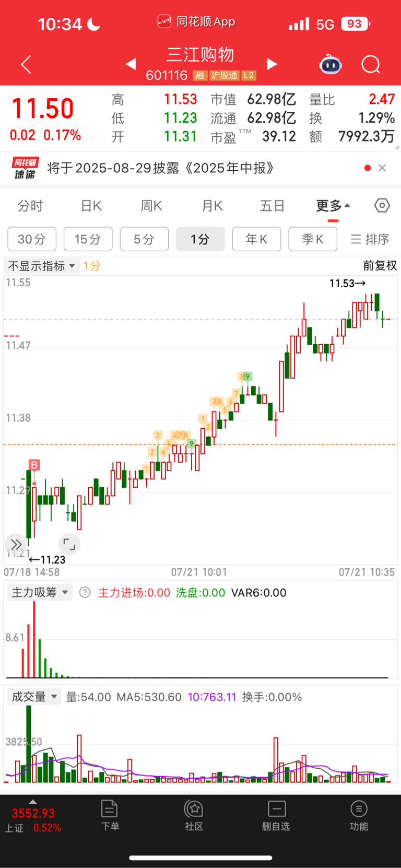Tap the 上证 3552.93 index quote
Image resolution: width=401 pixels, height=868 pixels.
(33, 820)
